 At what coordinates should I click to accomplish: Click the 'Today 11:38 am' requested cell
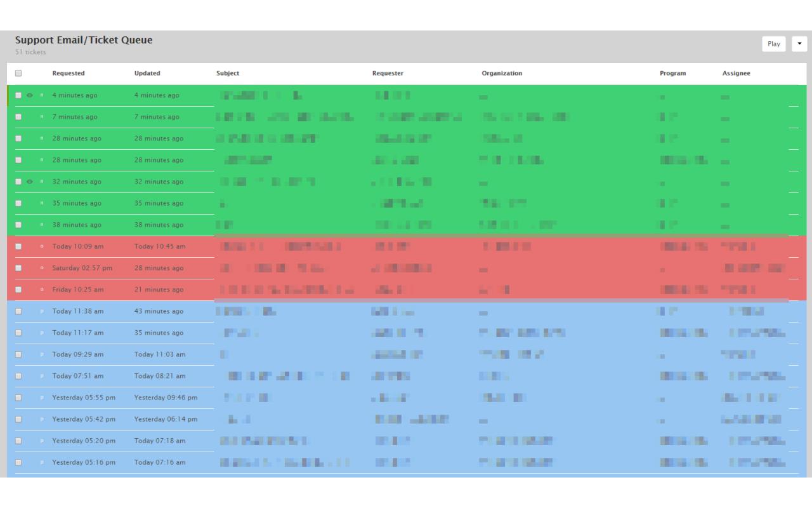click(78, 311)
